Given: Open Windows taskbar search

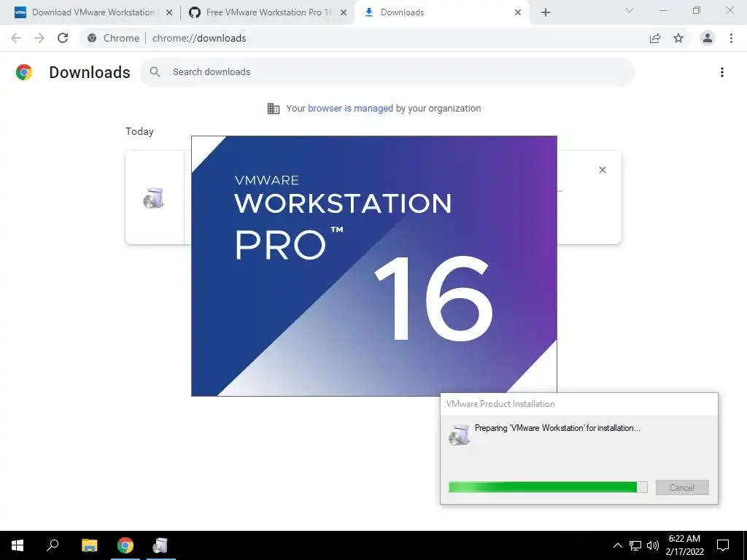Looking at the screenshot, I should coord(53,545).
